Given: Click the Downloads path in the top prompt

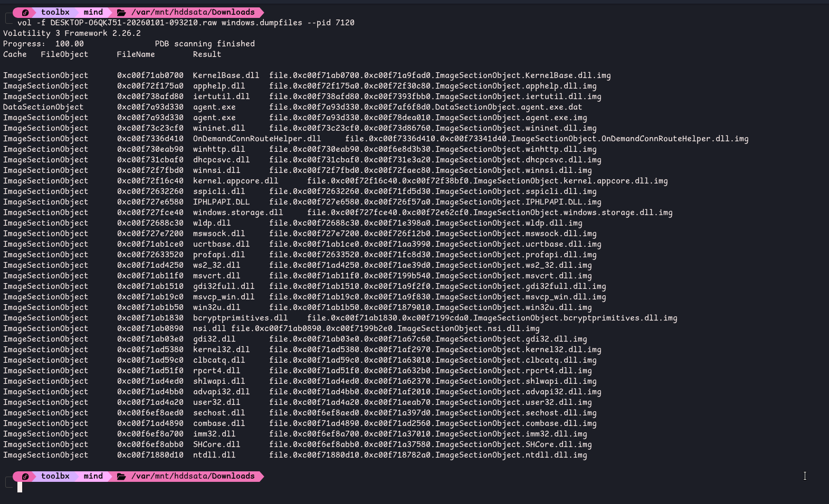Looking at the screenshot, I should point(193,12).
